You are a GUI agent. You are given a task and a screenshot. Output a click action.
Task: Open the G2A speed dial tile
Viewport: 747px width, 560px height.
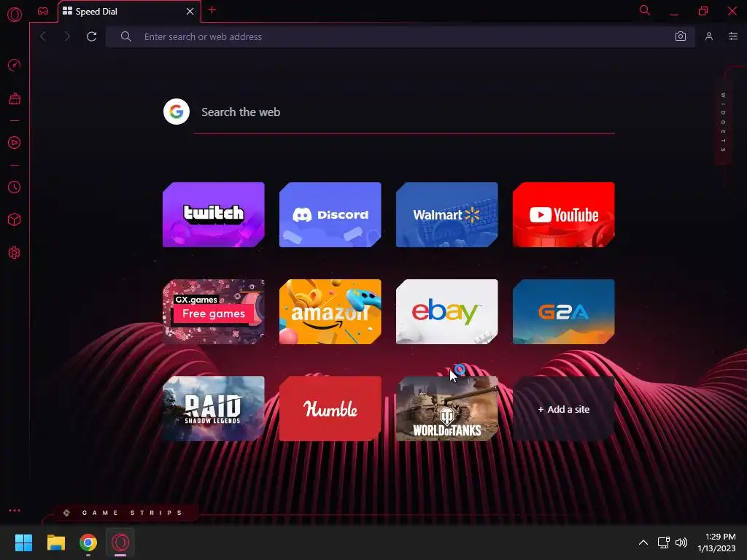pyautogui.click(x=564, y=312)
